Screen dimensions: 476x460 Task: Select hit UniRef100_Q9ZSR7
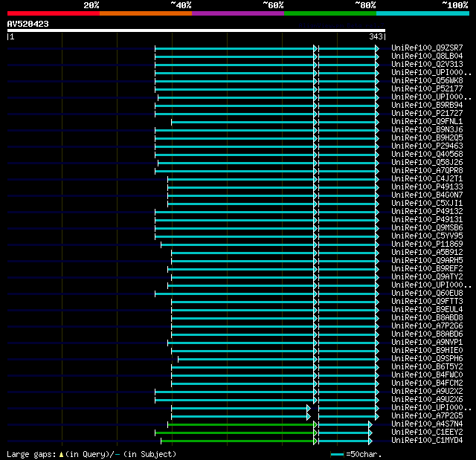pyautogui.click(x=427, y=48)
